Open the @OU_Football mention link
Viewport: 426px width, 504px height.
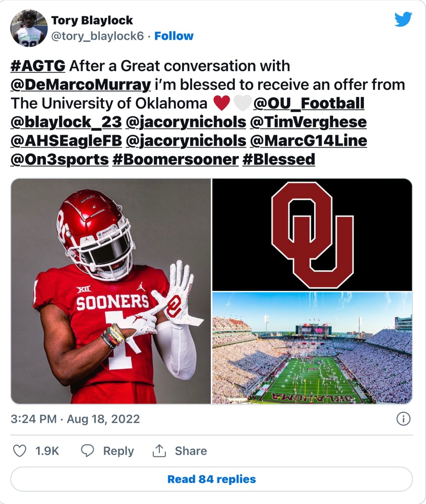point(309,104)
